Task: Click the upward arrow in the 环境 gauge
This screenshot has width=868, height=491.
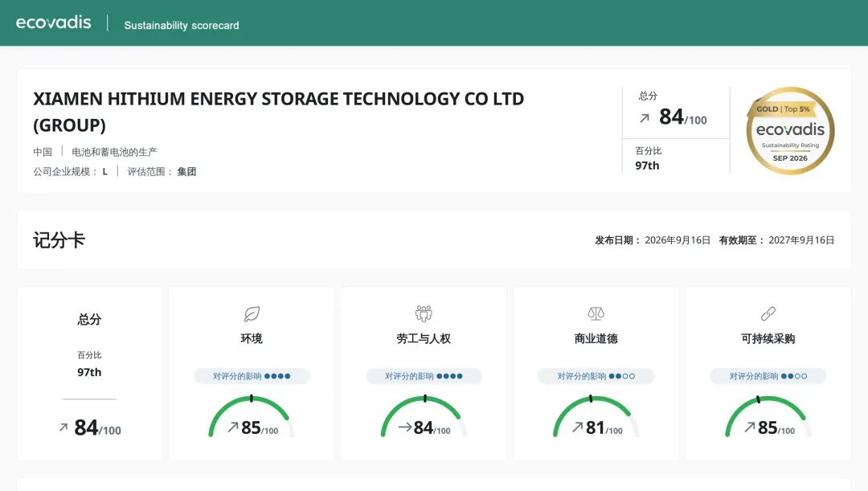Action: click(233, 428)
